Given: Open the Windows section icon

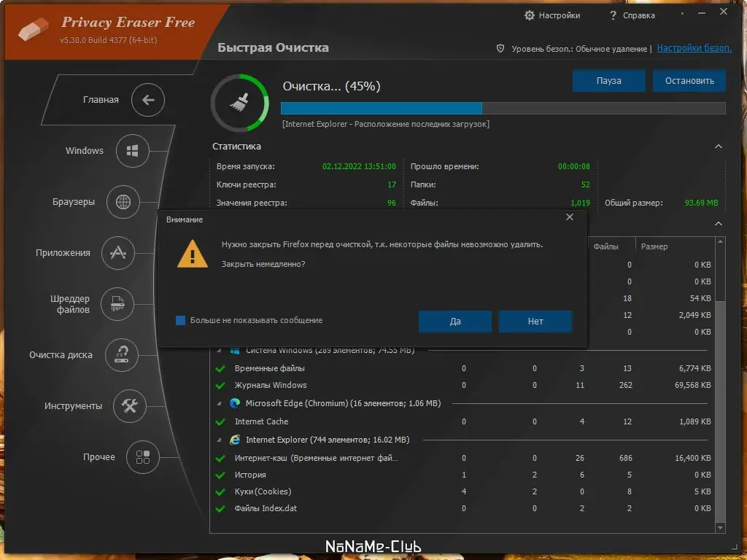Looking at the screenshot, I should click(133, 150).
